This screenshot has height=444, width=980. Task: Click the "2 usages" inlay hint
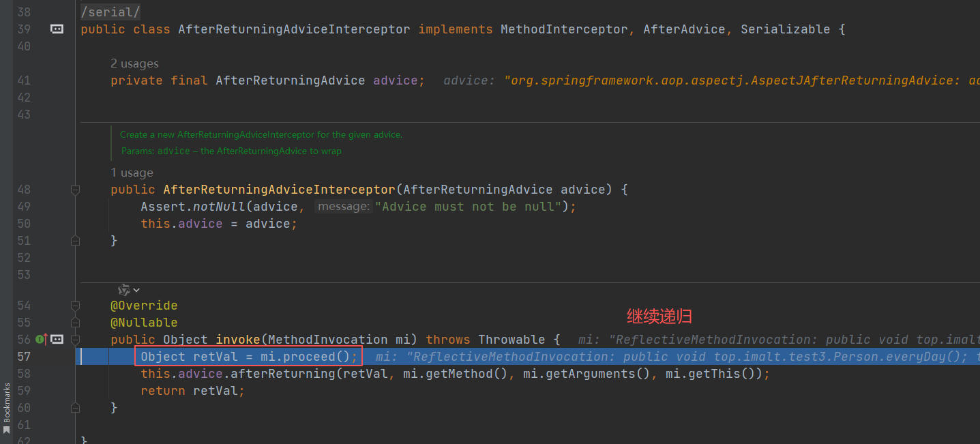pos(134,63)
